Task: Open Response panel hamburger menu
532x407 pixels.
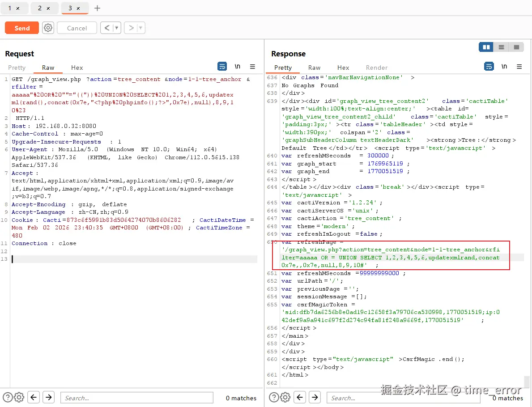Action: (x=519, y=67)
